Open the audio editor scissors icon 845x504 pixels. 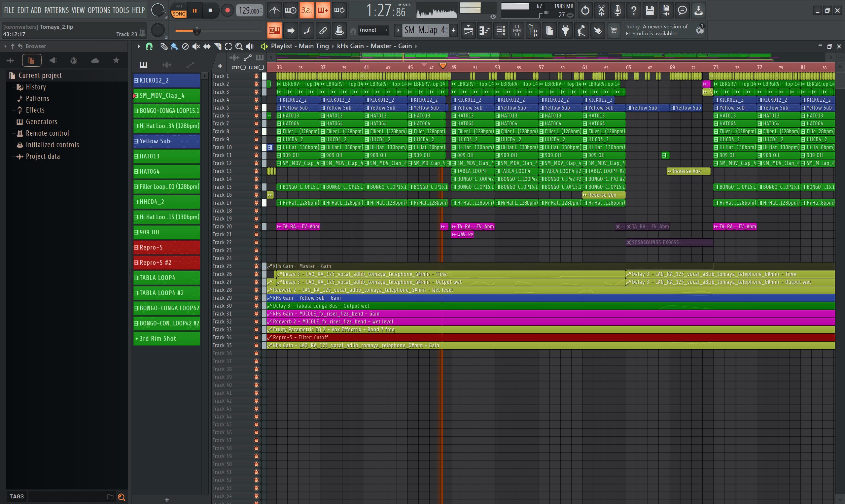601,10
